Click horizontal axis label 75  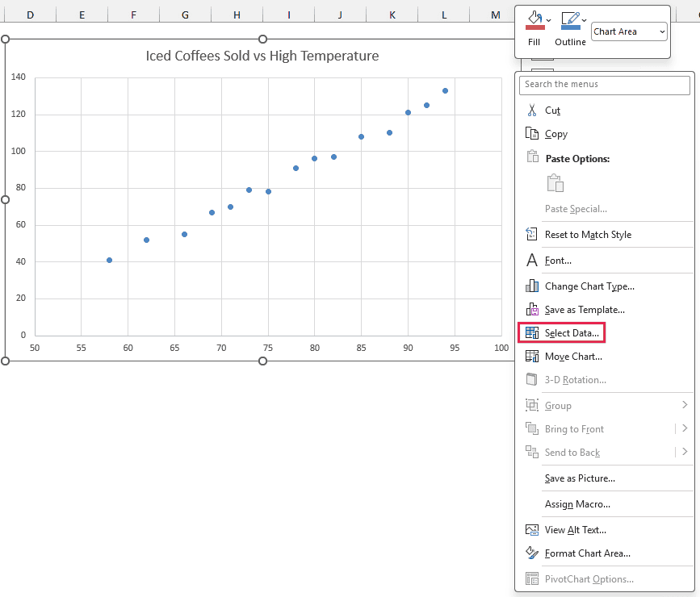pyautogui.click(x=268, y=348)
